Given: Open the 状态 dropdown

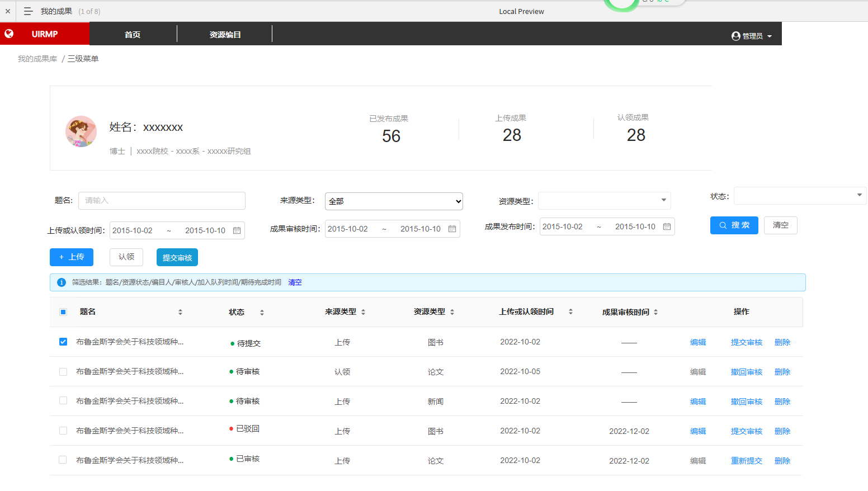Looking at the screenshot, I should pyautogui.click(x=800, y=196).
